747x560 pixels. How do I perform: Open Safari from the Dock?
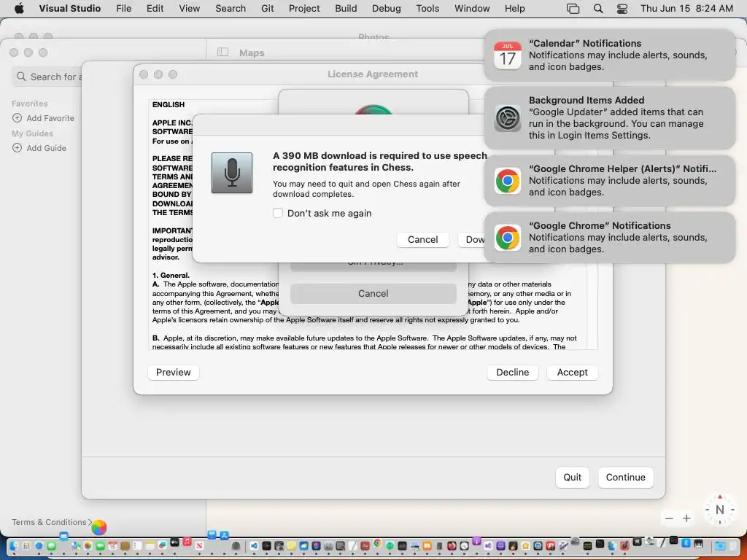(39, 546)
